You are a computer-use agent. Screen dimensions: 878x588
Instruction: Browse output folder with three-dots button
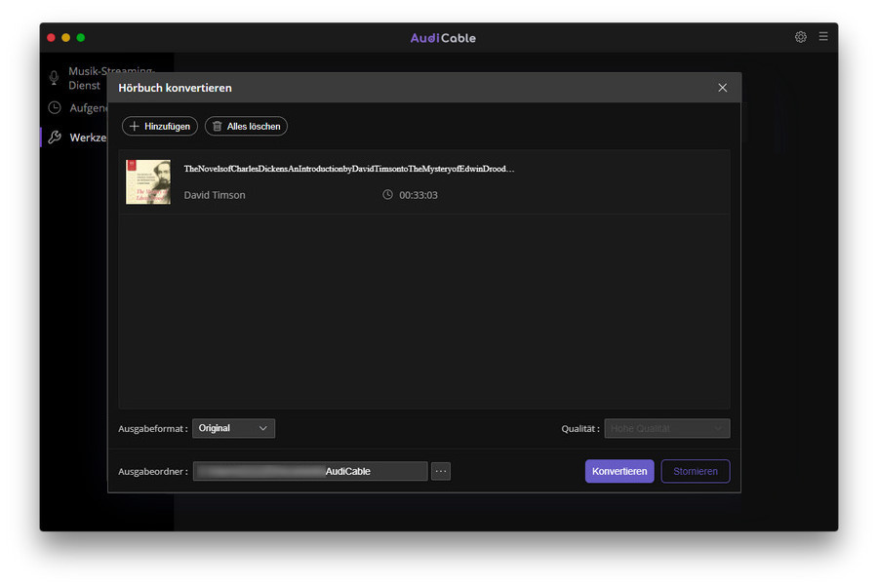click(441, 471)
